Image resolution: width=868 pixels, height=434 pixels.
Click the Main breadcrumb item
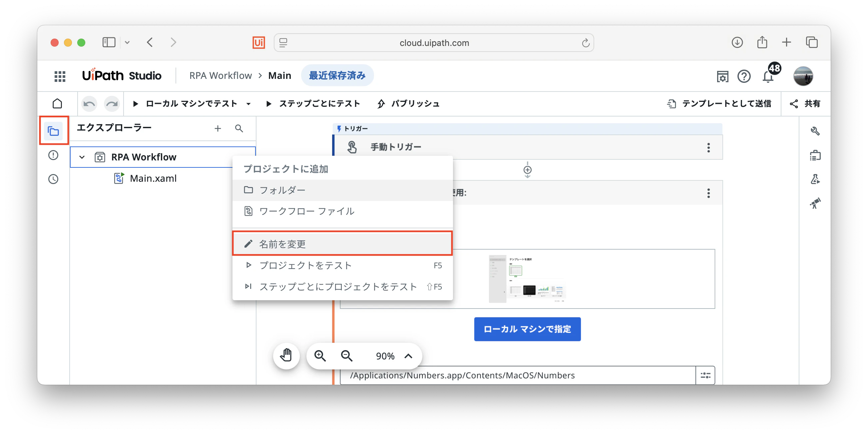click(x=279, y=76)
